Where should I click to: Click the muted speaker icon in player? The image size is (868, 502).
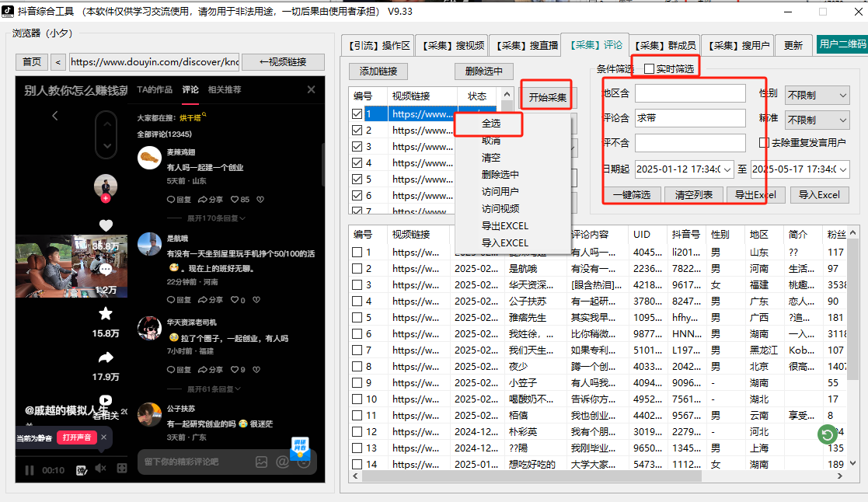point(100,469)
